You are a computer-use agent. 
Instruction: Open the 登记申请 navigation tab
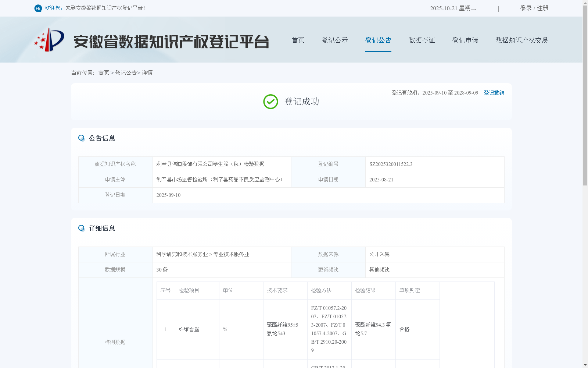point(465,40)
